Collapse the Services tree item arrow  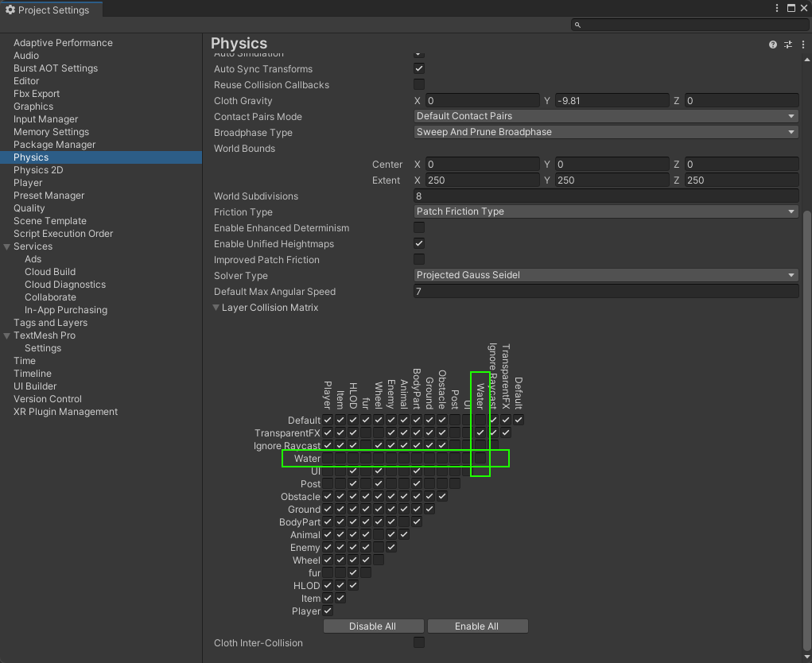coord(7,246)
